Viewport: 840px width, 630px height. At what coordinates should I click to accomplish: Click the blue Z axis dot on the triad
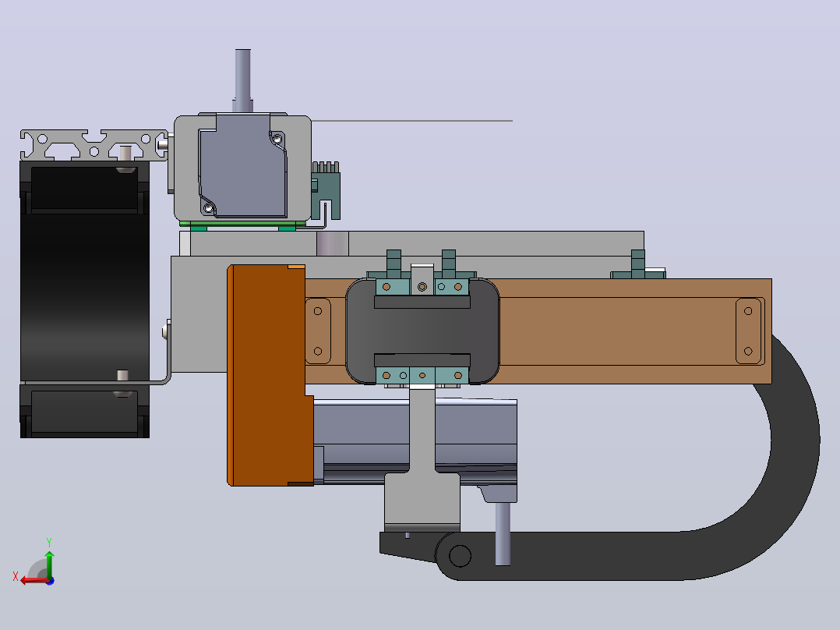(x=51, y=581)
